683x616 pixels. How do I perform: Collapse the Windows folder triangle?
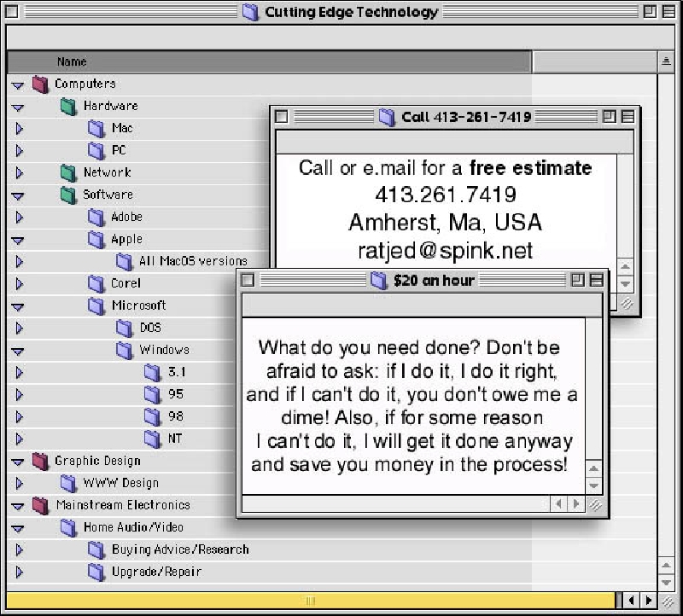(18, 351)
